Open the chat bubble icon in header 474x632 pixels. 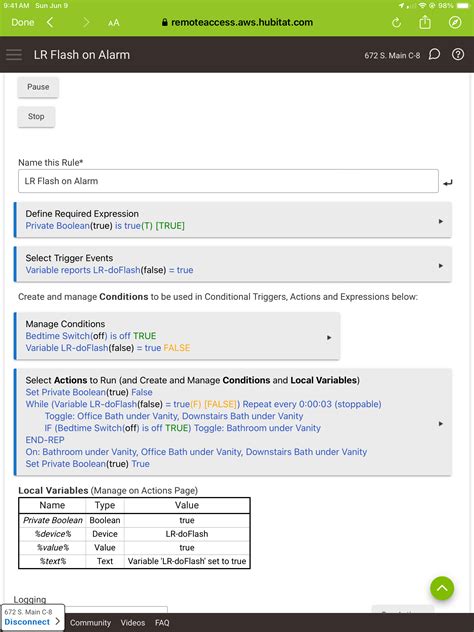[x=434, y=54]
